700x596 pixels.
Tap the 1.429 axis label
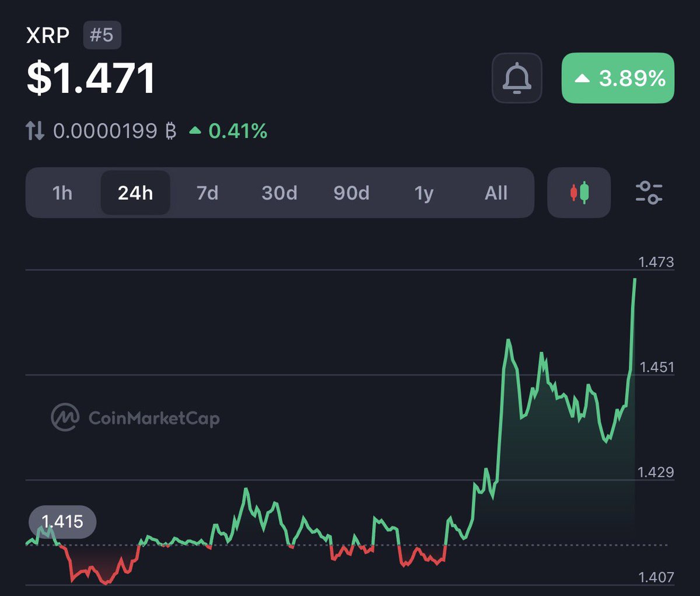click(656, 472)
